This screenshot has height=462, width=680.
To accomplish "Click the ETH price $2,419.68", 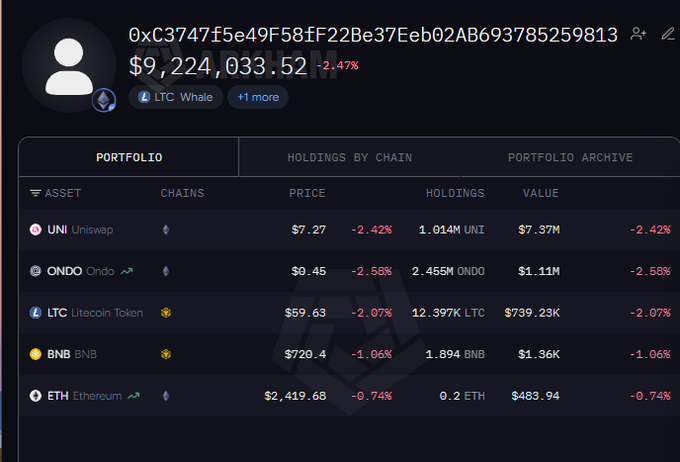I will click(295, 396).
